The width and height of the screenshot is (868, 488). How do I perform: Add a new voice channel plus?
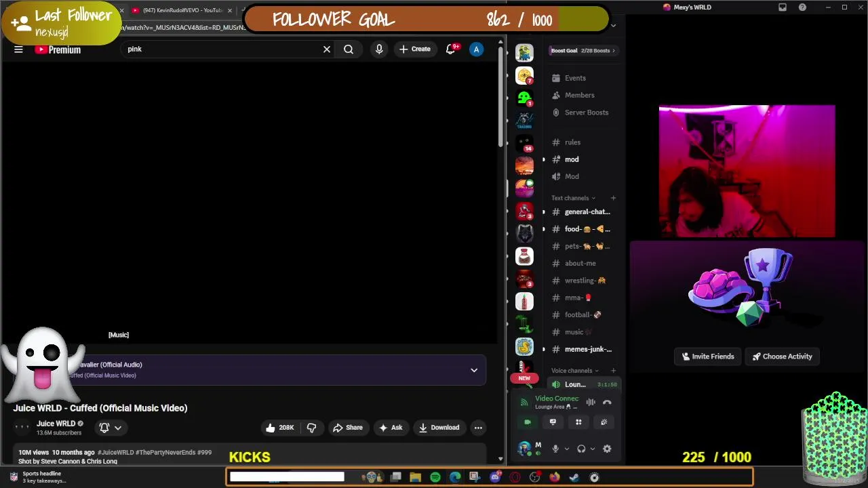pyautogui.click(x=613, y=371)
